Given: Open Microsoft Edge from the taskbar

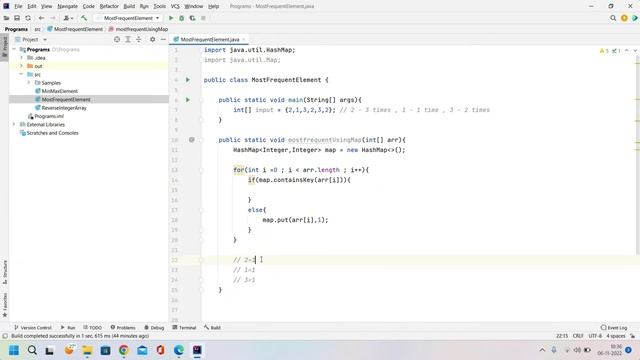Looking at the screenshot, I should [x=179, y=350].
